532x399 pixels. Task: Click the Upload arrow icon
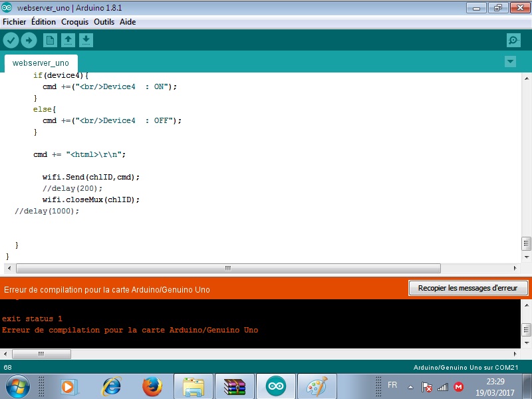tap(29, 41)
